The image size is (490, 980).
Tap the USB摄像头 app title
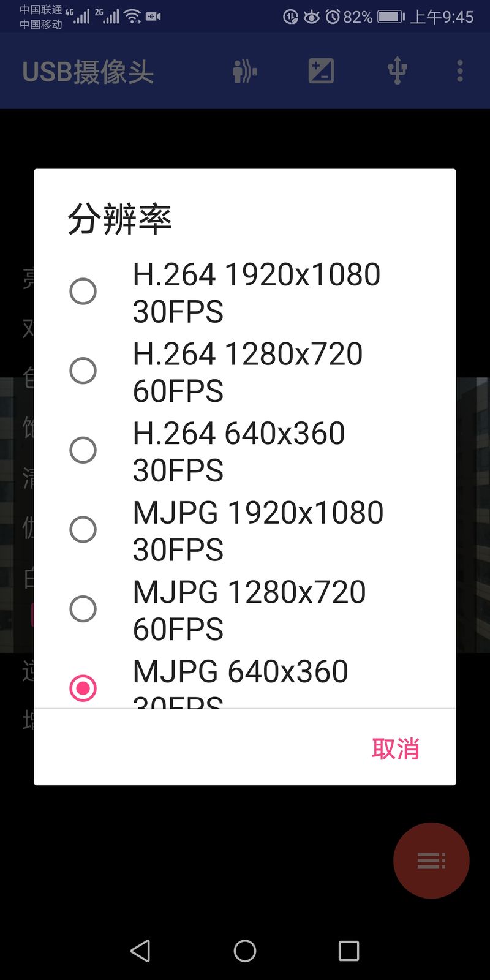point(88,72)
